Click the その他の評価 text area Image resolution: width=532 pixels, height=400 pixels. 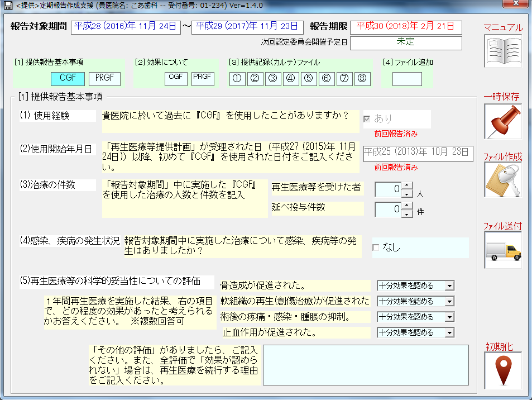[366, 365]
